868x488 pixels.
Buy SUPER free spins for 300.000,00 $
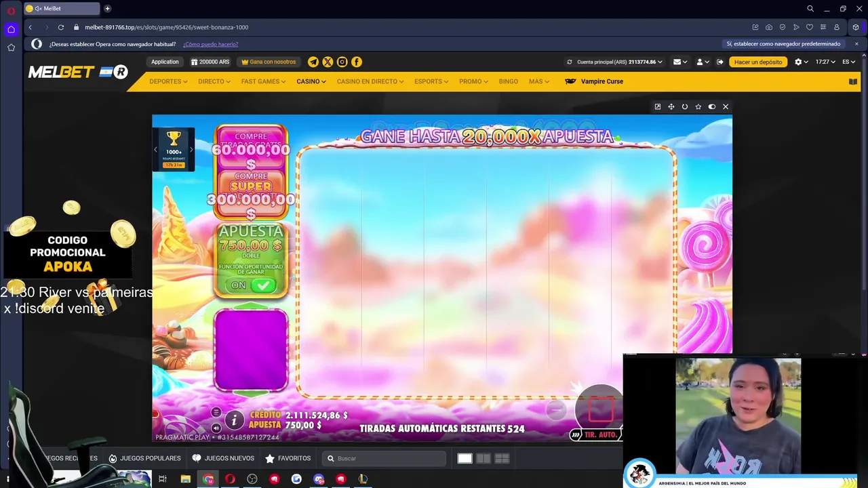click(x=251, y=195)
